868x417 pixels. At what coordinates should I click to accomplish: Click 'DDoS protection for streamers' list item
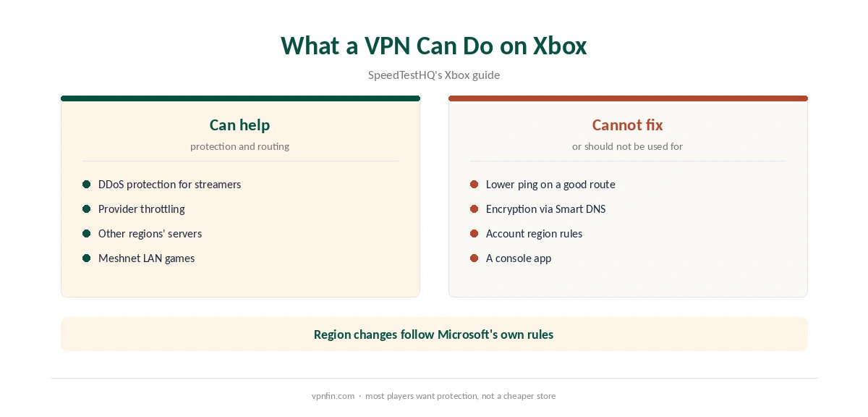pyautogui.click(x=170, y=184)
